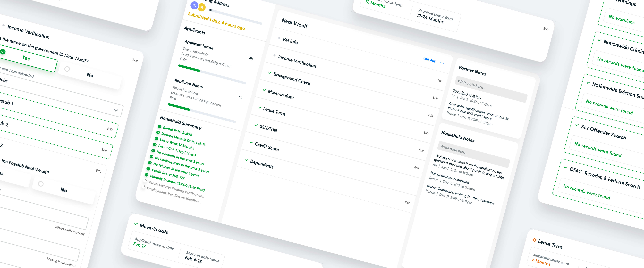Click the check icon next to Dependents
The width and height of the screenshot is (644, 268).
(247, 160)
